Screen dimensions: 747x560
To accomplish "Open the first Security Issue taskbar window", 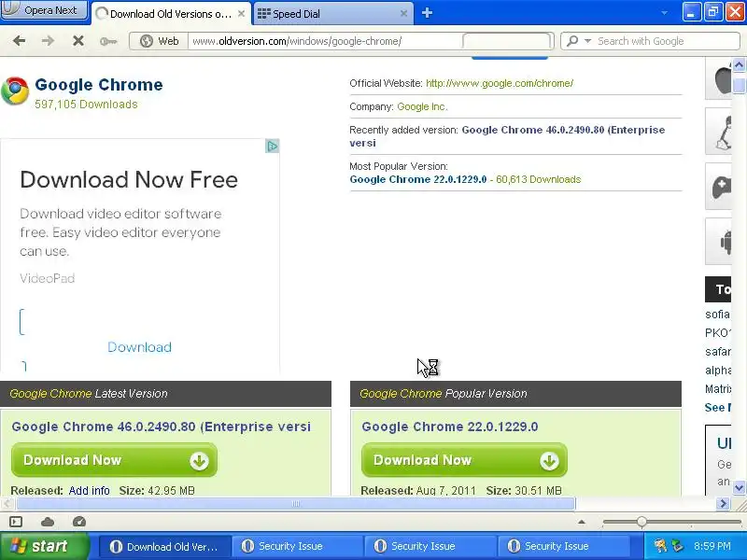I will point(296,546).
